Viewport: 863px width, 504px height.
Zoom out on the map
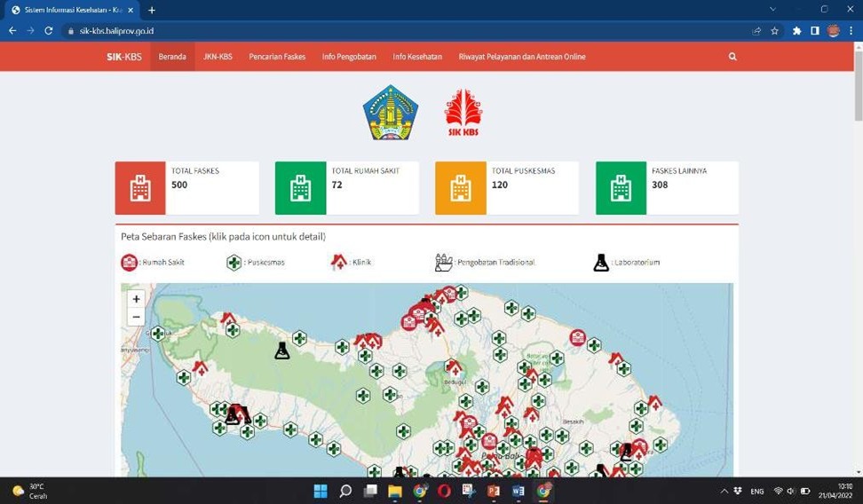(x=136, y=317)
